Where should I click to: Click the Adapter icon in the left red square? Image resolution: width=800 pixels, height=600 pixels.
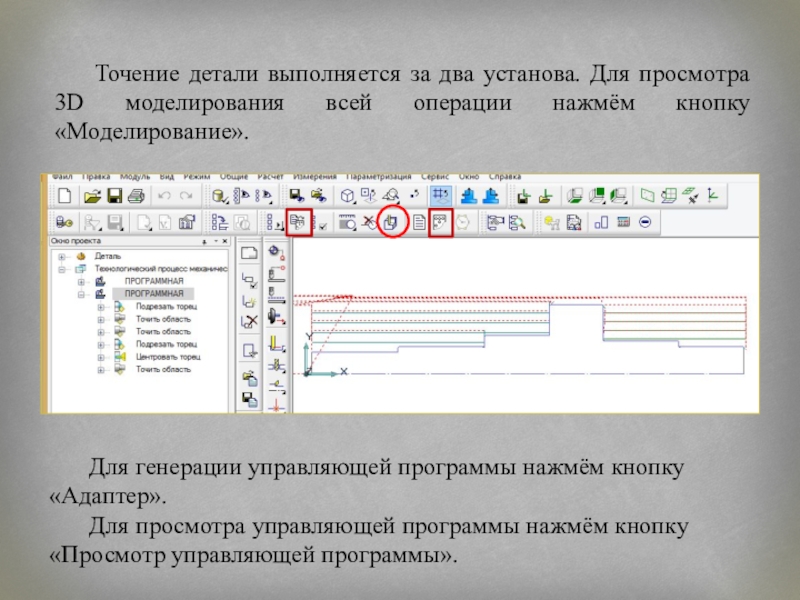(x=298, y=222)
